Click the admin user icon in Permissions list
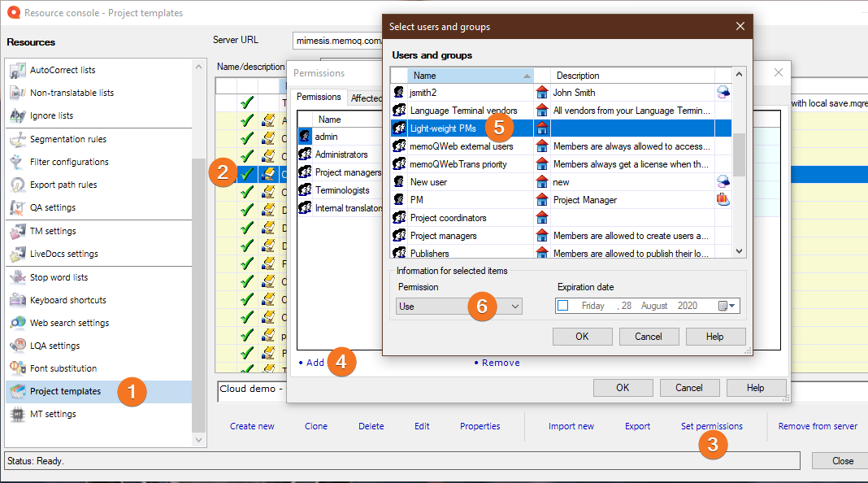 coord(305,137)
